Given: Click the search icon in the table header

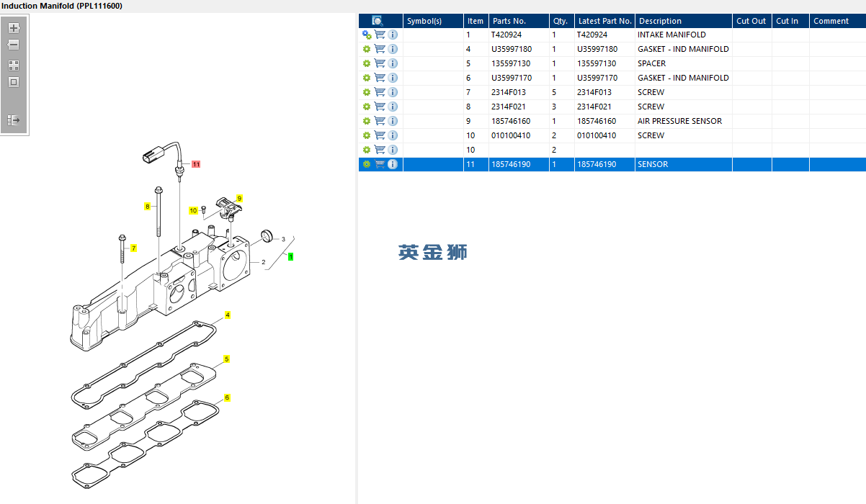Looking at the screenshot, I should click(378, 21).
